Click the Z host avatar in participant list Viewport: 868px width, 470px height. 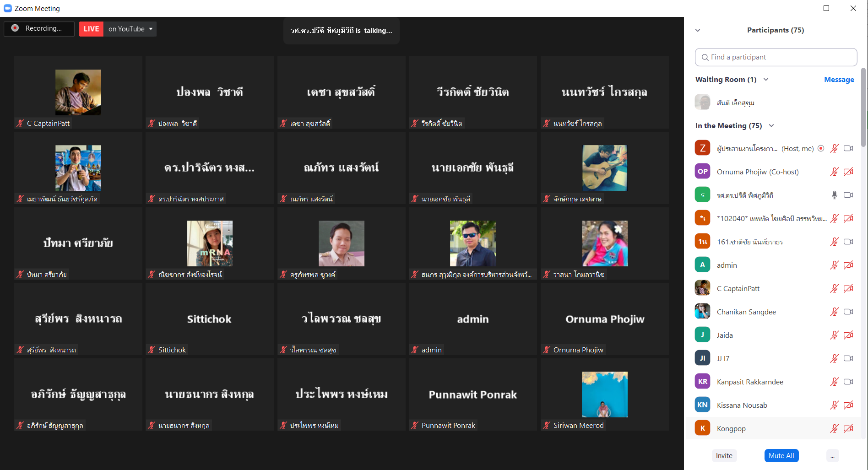[702, 148]
